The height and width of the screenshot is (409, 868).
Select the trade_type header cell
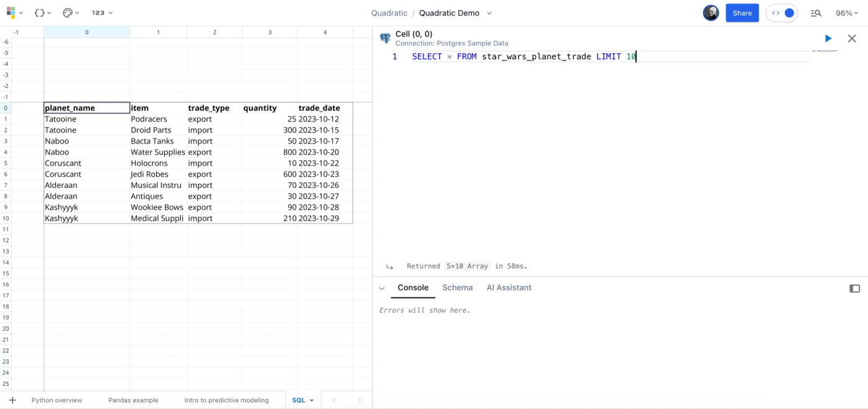point(215,108)
